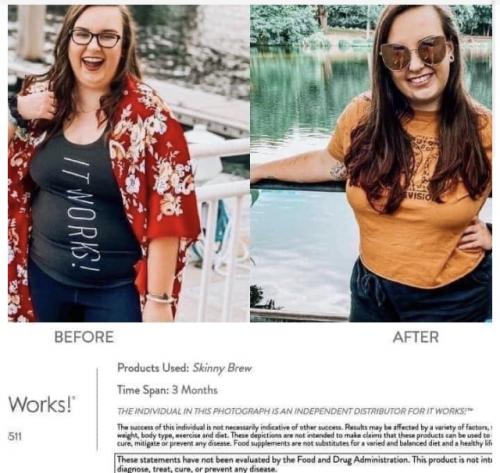Click the Products Used: Skinny Brew line

(184, 368)
